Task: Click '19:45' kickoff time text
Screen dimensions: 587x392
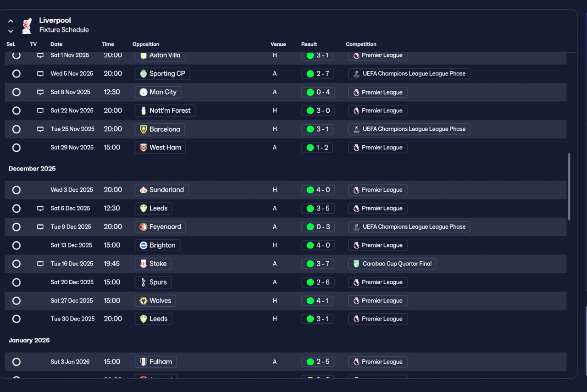Action: coord(111,264)
